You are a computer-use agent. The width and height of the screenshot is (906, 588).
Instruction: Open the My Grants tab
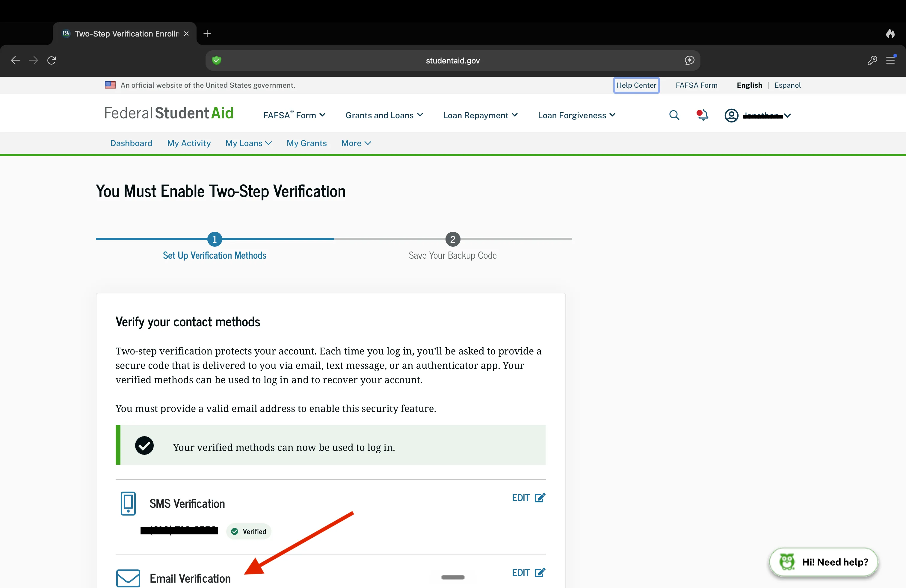click(306, 143)
